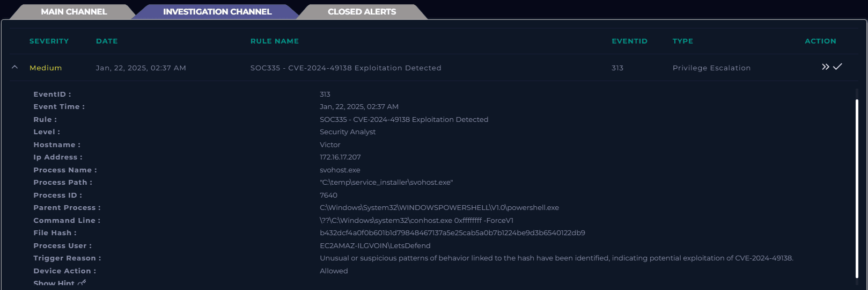Click the key icon beside Show Hint
This screenshot has height=290, width=868.
82,282
